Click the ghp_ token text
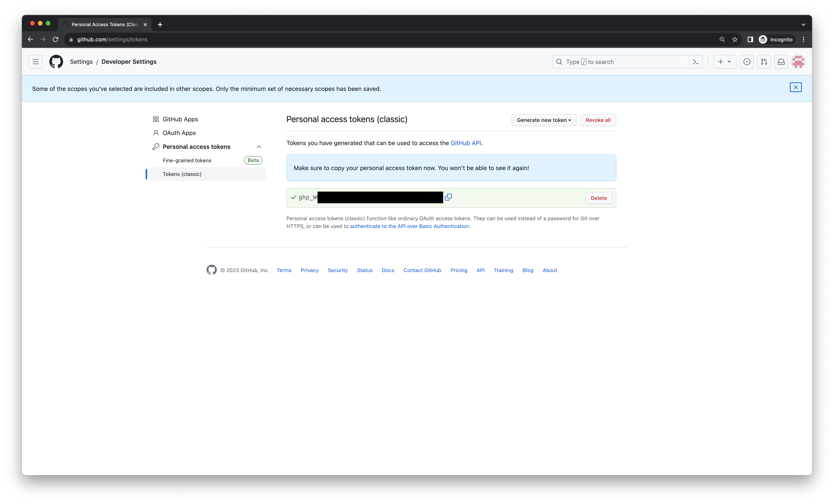The width and height of the screenshot is (834, 504). tap(308, 197)
